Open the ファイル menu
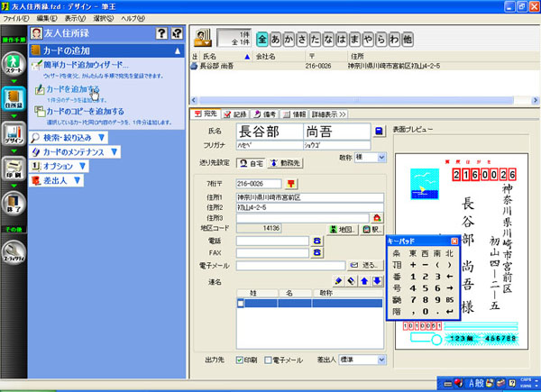 point(15,18)
